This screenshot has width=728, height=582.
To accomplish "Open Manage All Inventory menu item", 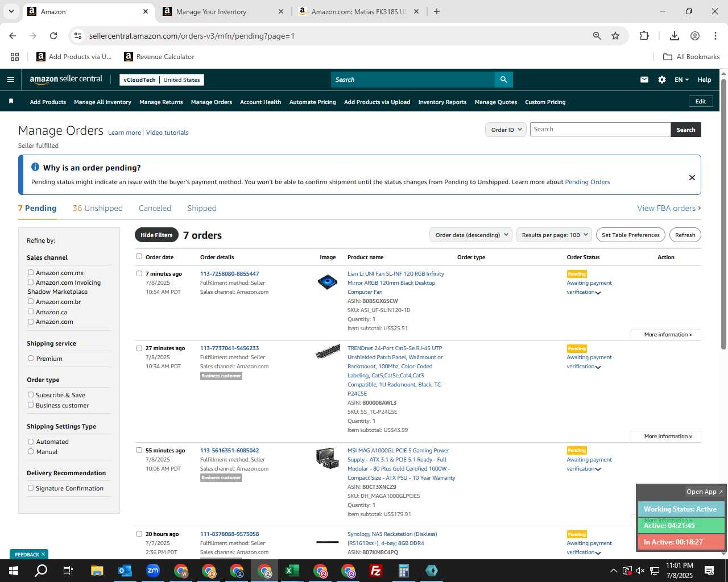I will [x=102, y=102].
